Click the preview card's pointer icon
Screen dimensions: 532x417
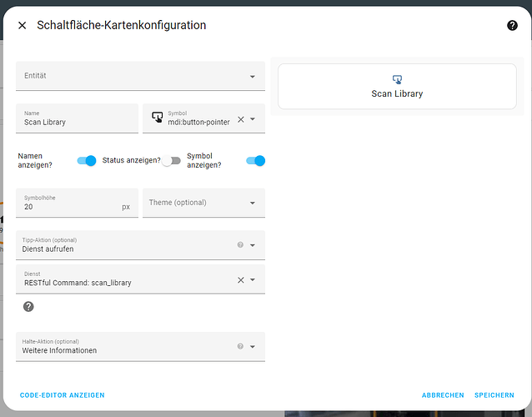coord(397,79)
